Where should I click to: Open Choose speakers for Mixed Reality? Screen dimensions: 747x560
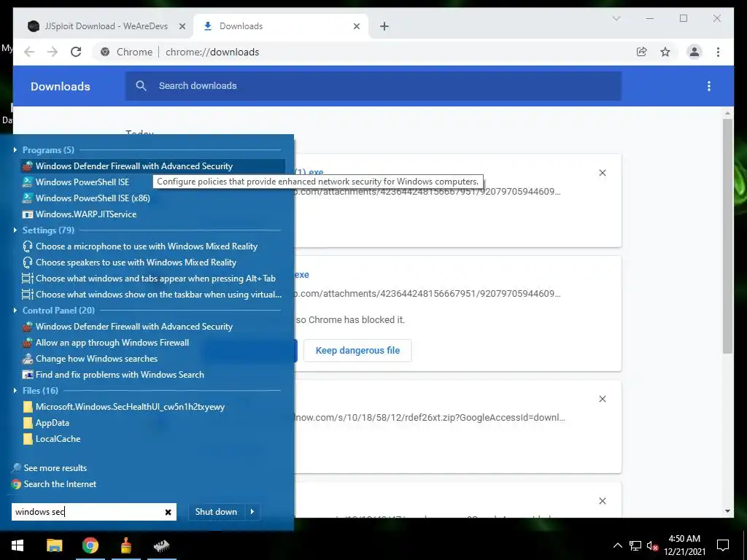pos(136,262)
